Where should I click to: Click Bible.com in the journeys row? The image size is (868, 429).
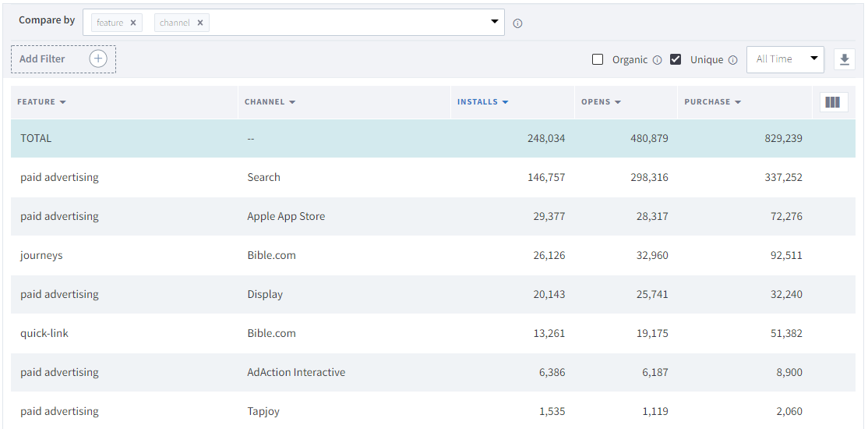coord(271,256)
